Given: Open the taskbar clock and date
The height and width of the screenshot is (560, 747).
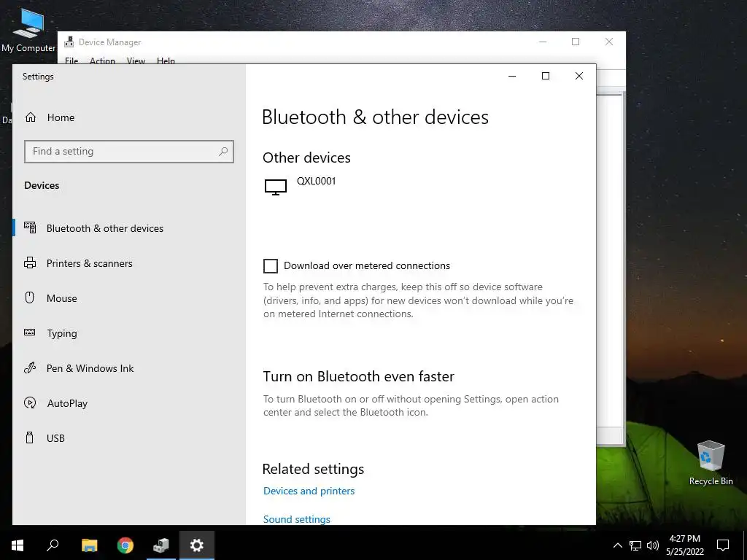Looking at the screenshot, I should [x=685, y=545].
